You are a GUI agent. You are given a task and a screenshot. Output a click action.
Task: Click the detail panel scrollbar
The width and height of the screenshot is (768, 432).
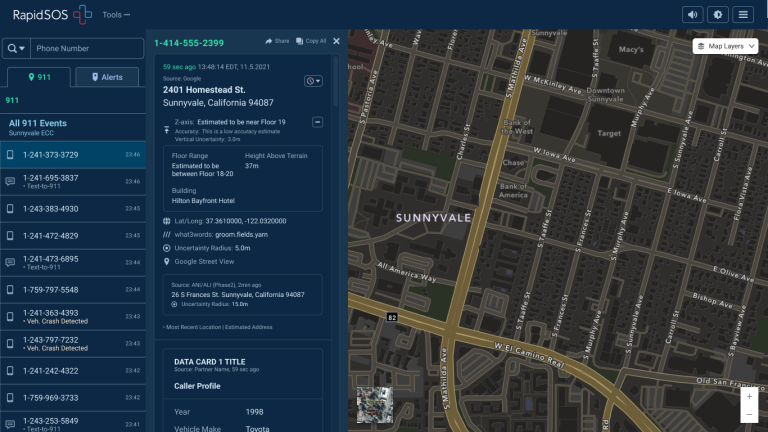[336, 81]
